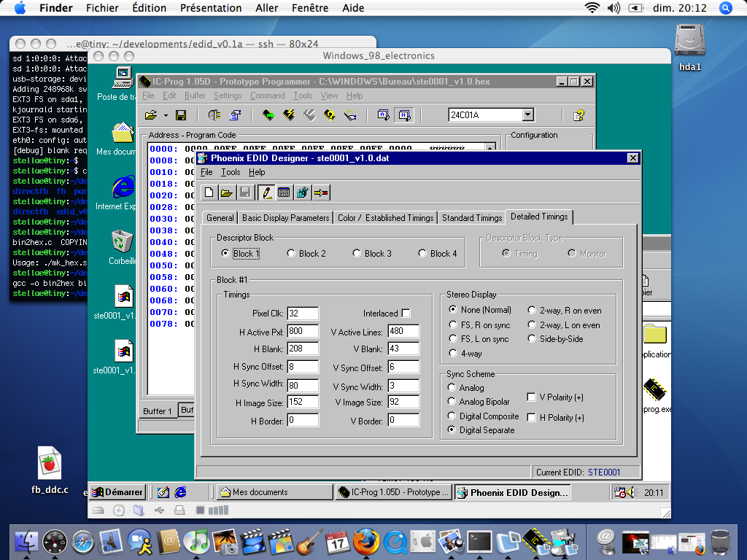Select Digital Composite sync scheme
The width and height of the screenshot is (747, 560).
(x=452, y=416)
